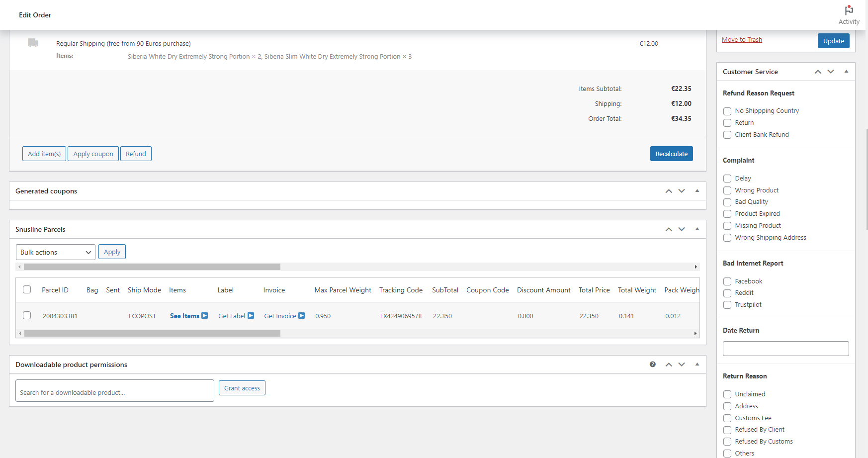Move Downloadable product permissions panel up
This screenshot has width=868, height=458.
669,365
